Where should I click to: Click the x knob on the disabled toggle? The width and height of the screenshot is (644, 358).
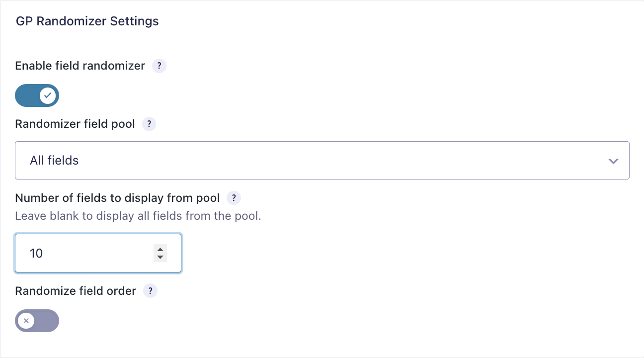pyautogui.click(x=26, y=321)
